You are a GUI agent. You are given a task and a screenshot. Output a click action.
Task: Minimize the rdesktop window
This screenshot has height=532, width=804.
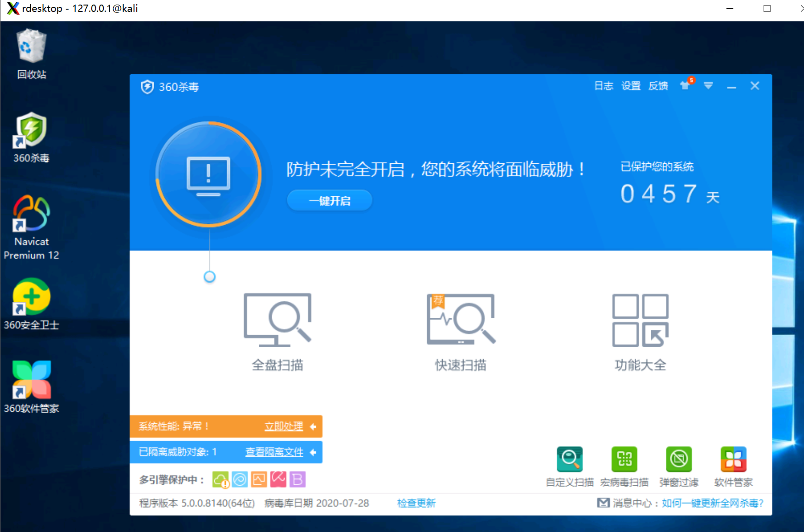tap(730, 8)
